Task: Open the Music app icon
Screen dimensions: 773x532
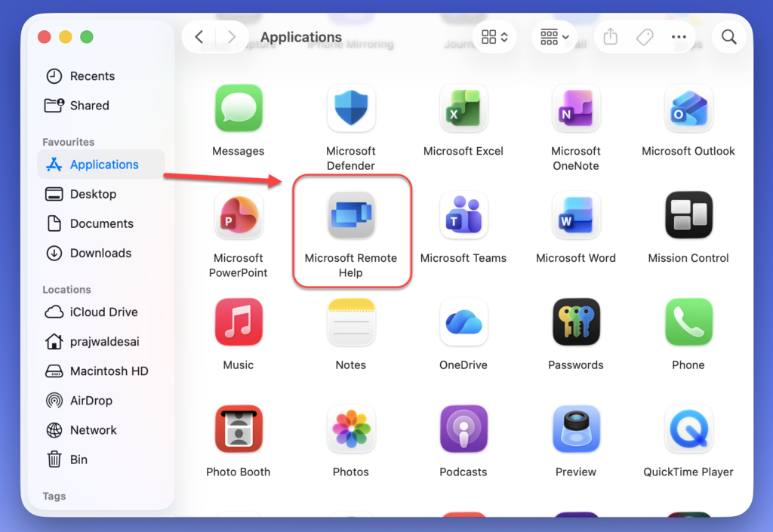Action: tap(239, 321)
